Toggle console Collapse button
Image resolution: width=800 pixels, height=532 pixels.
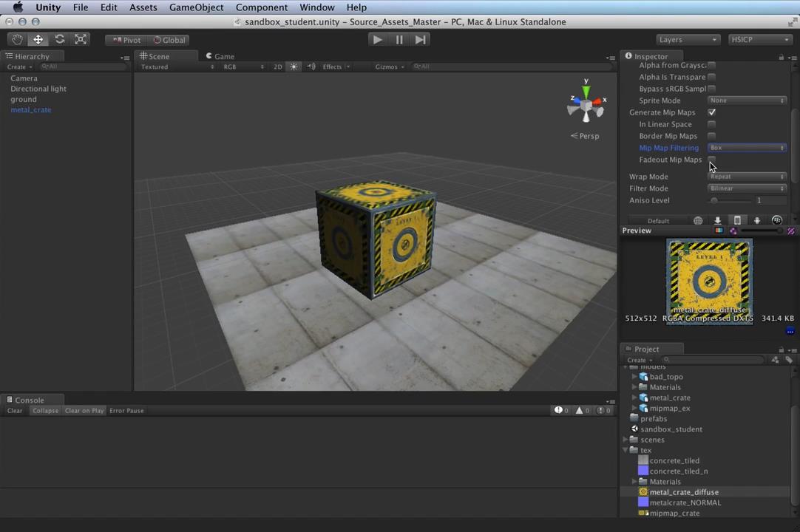tap(45, 410)
